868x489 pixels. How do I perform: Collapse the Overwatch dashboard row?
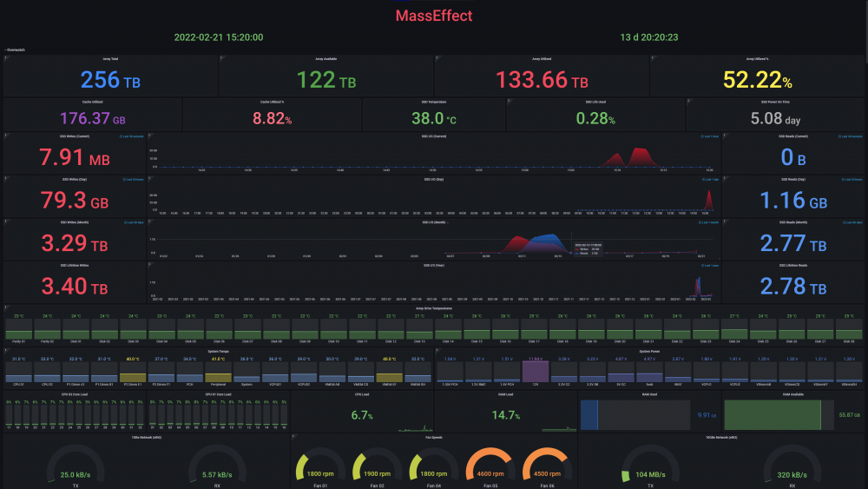(x=15, y=50)
